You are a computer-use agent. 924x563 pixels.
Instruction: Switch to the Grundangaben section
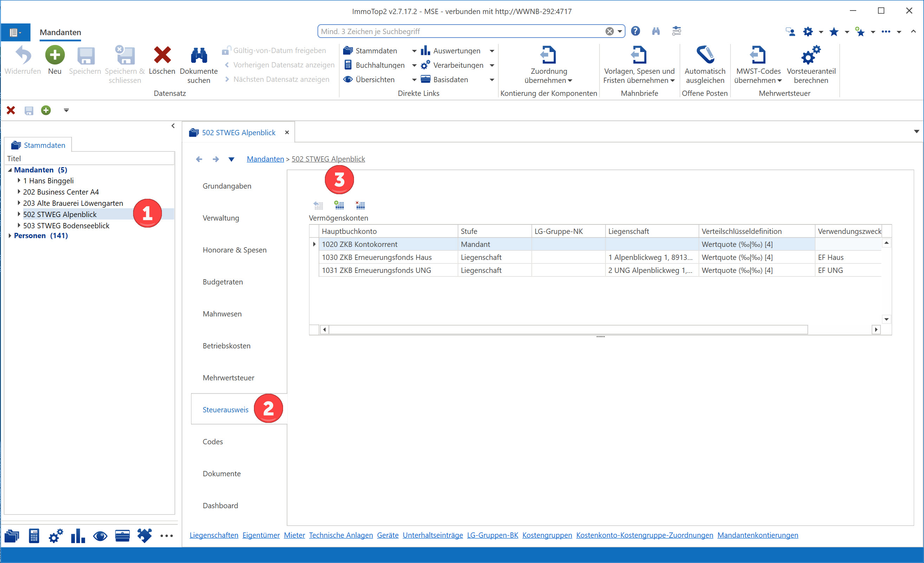pos(227,186)
